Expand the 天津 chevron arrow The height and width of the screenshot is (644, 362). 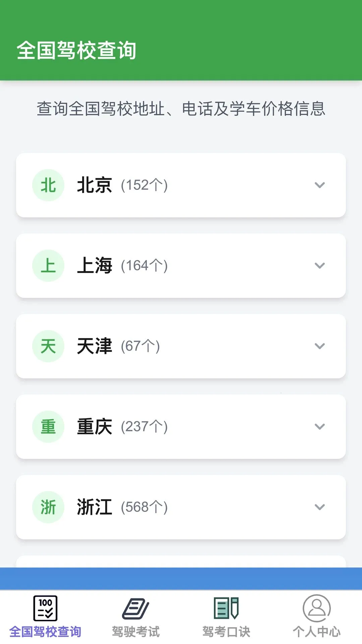320,346
